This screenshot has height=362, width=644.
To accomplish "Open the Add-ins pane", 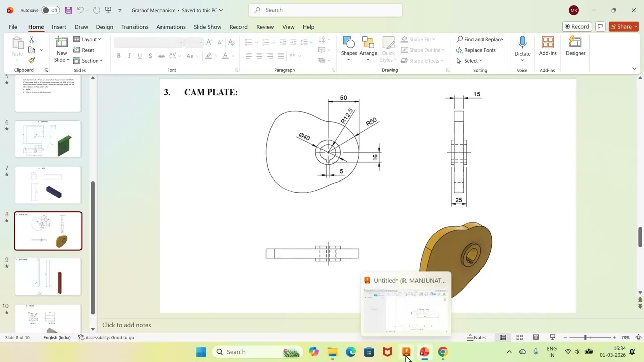I will pos(548,46).
